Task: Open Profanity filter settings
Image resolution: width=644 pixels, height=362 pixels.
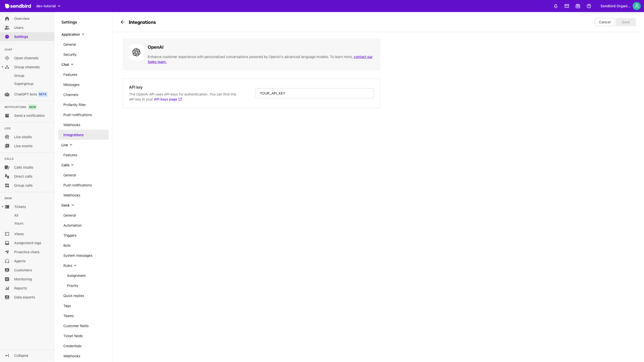Action: pos(74,105)
